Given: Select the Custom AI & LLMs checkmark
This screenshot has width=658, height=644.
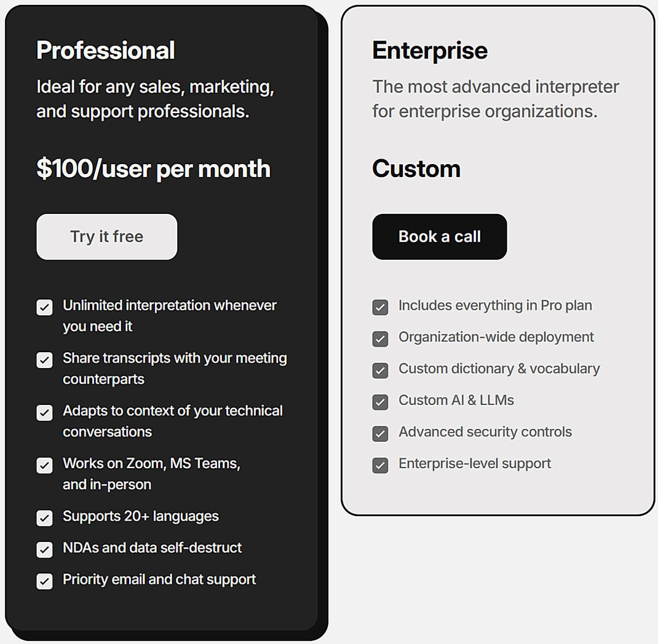Looking at the screenshot, I should click(x=380, y=402).
